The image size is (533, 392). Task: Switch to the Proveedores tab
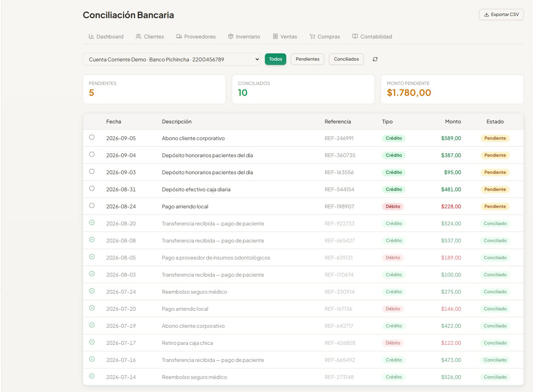point(196,37)
